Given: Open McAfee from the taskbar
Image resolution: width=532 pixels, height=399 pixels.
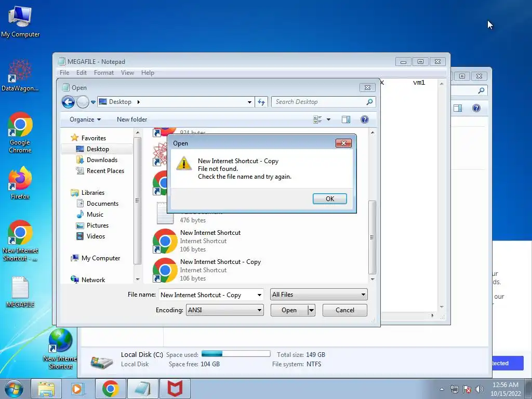Looking at the screenshot, I should coord(175,389).
